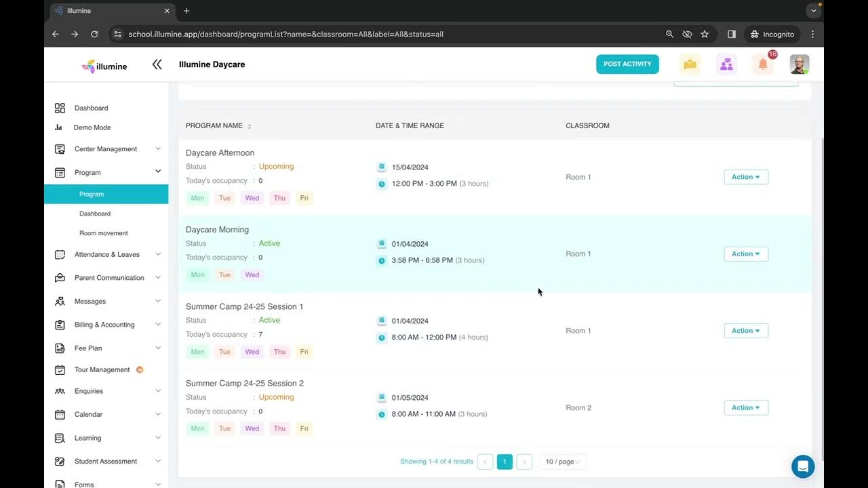Open the 10 / page size dropdown

(x=563, y=462)
